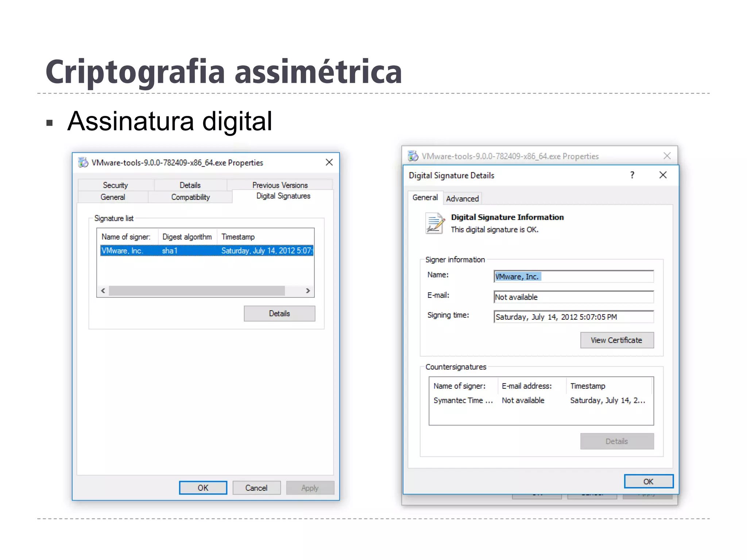The image size is (747, 560).
Task: Click the countersignature Not available email cell
Action: pos(523,400)
